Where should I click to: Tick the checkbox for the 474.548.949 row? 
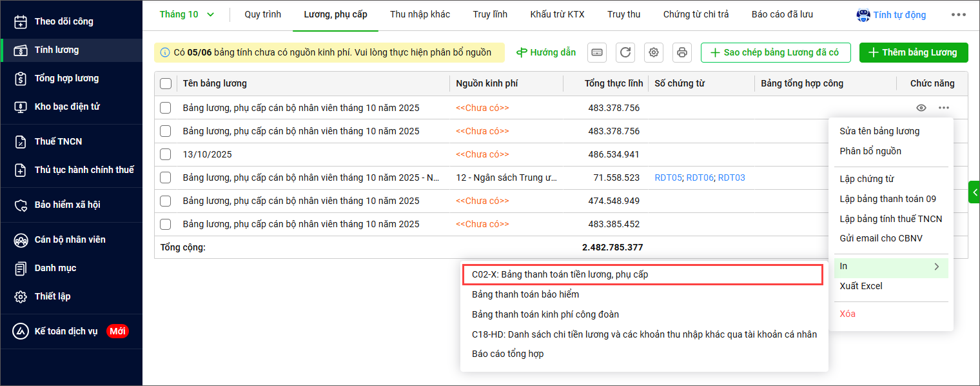pos(166,201)
